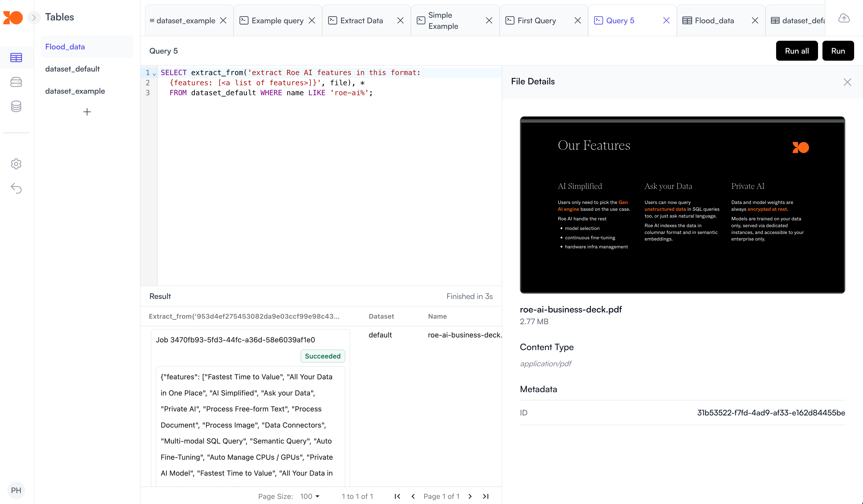Click the Our Features PDF preview thumbnail
This screenshot has height=504, width=863.
coord(682,205)
